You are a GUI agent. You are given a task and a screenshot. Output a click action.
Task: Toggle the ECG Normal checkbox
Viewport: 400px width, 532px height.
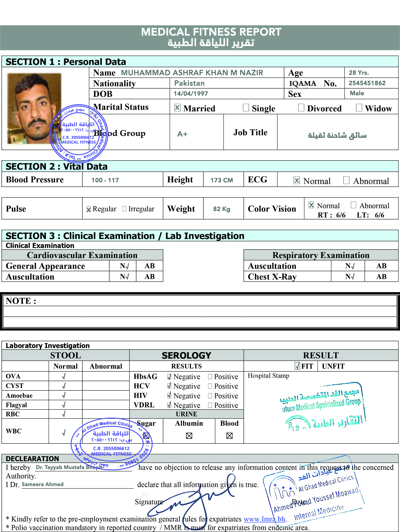(x=297, y=180)
